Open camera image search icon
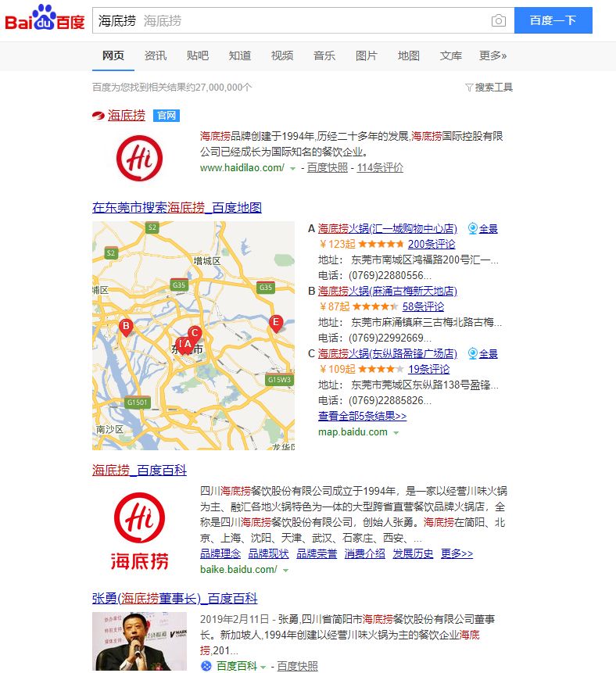Screen dimensions: 616x673 click(499, 20)
